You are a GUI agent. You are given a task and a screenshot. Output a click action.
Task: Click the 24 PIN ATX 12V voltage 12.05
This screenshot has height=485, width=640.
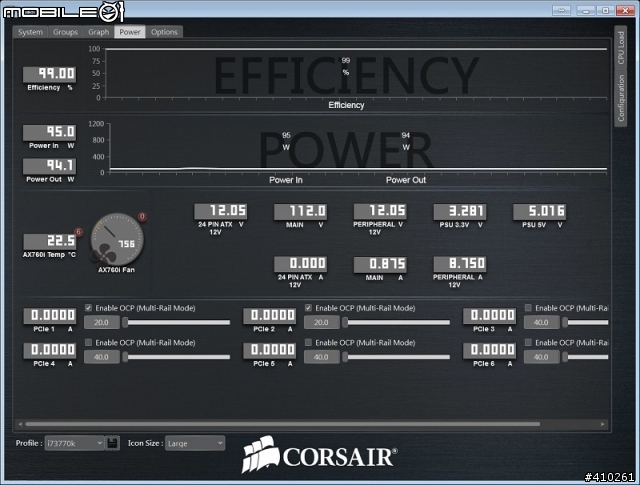coord(221,211)
